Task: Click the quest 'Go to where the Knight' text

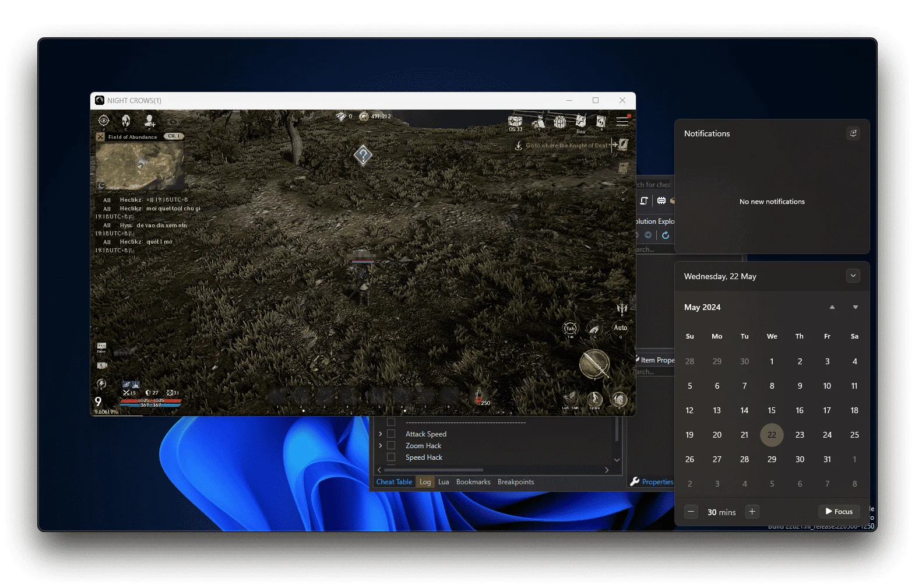Action: tap(566, 146)
